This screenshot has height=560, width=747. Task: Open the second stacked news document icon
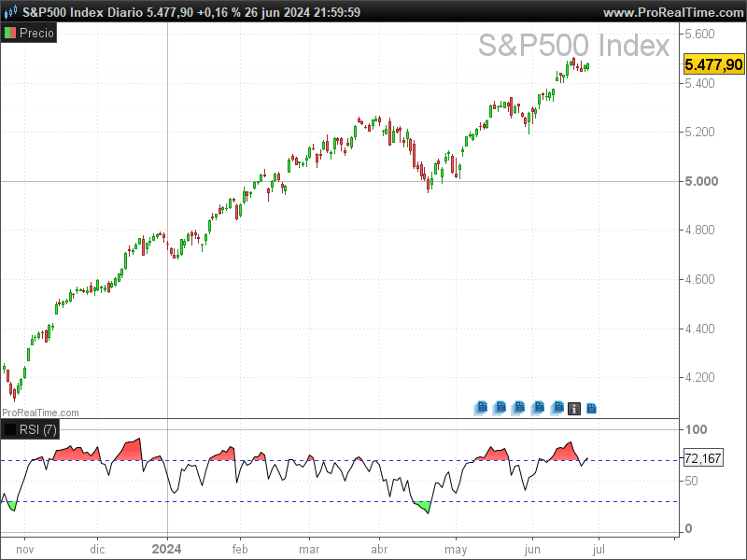coord(500,408)
